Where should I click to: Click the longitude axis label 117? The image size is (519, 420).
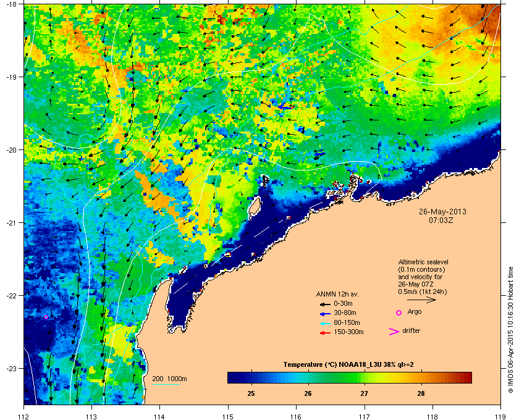[364, 416]
